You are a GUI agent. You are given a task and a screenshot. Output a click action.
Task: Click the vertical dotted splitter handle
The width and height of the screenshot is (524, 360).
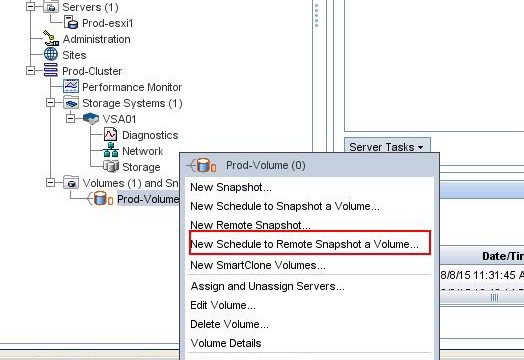[316, 15]
